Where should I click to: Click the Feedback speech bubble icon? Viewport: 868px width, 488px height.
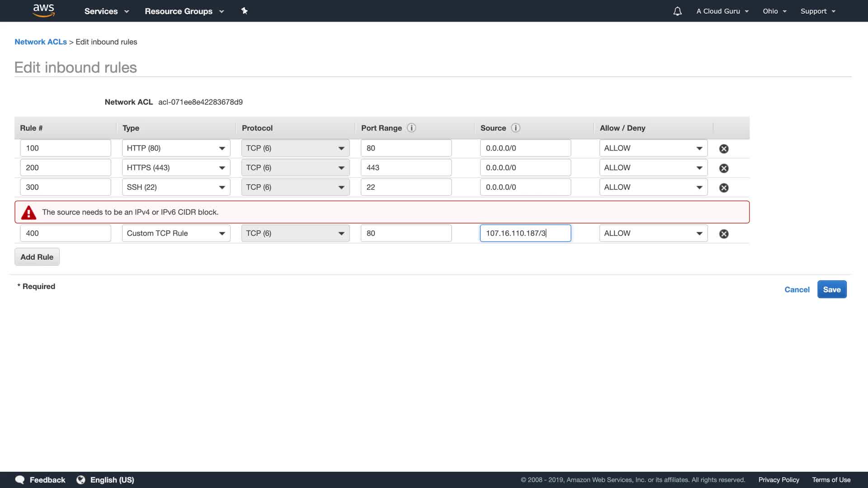(20, 480)
